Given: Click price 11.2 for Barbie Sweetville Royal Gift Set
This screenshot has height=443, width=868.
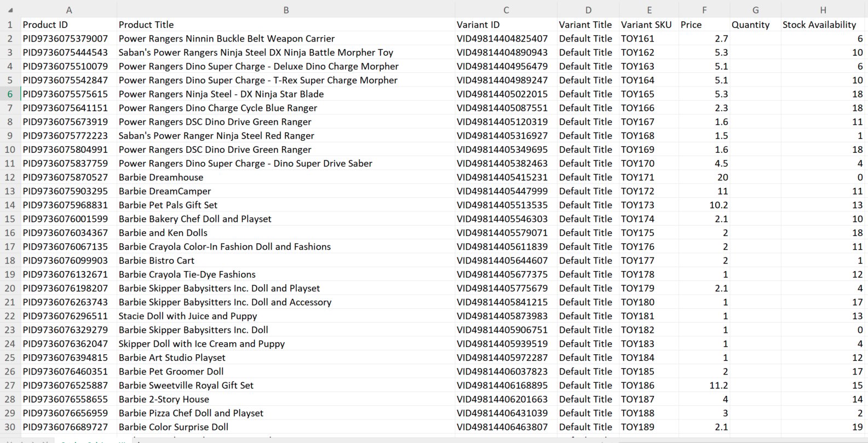Looking at the screenshot, I should pos(704,386).
